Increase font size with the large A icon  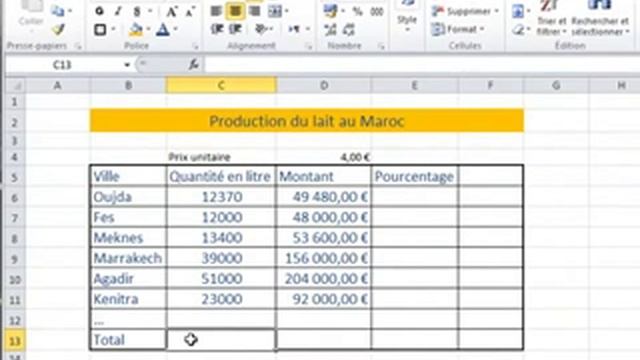[171, 12]
